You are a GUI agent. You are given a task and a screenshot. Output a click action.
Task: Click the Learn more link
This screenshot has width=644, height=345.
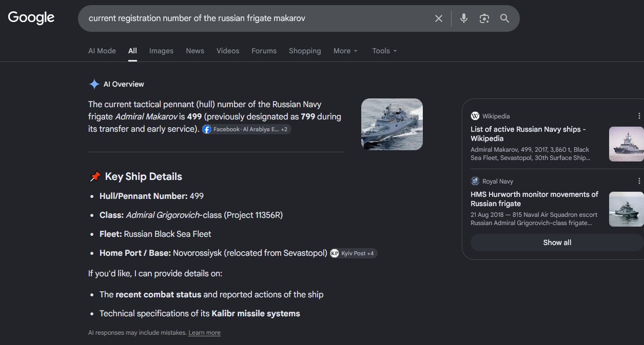[x=204, y=333]
